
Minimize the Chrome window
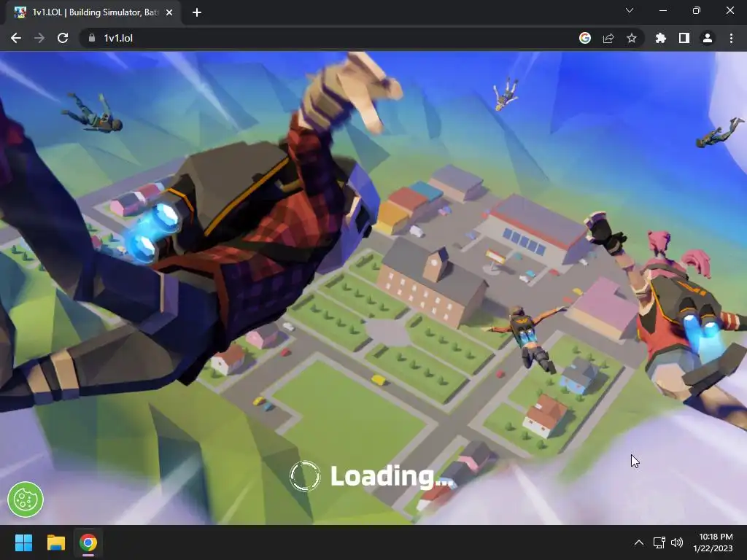pos(663,10)
